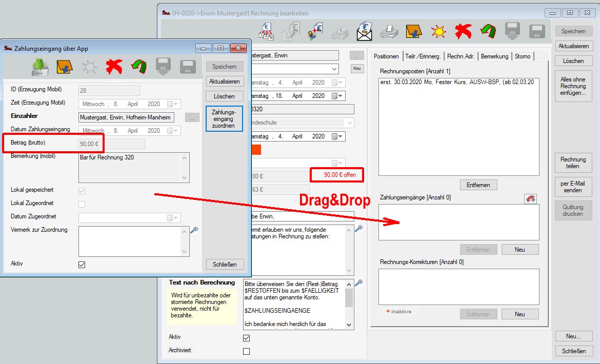
Task: Open the Storno tab
Action: coord(522,56)
